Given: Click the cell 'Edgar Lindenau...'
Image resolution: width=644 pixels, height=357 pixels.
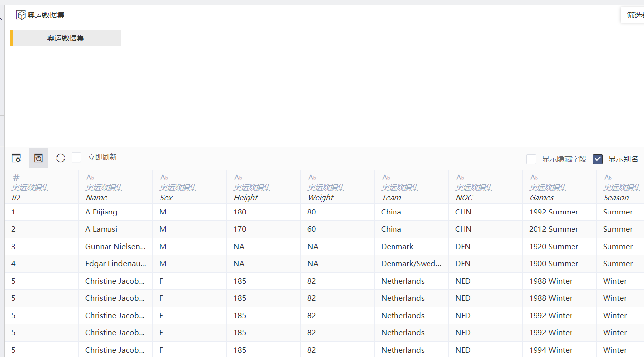Looking at the screenshot, I should pos(116,264).
